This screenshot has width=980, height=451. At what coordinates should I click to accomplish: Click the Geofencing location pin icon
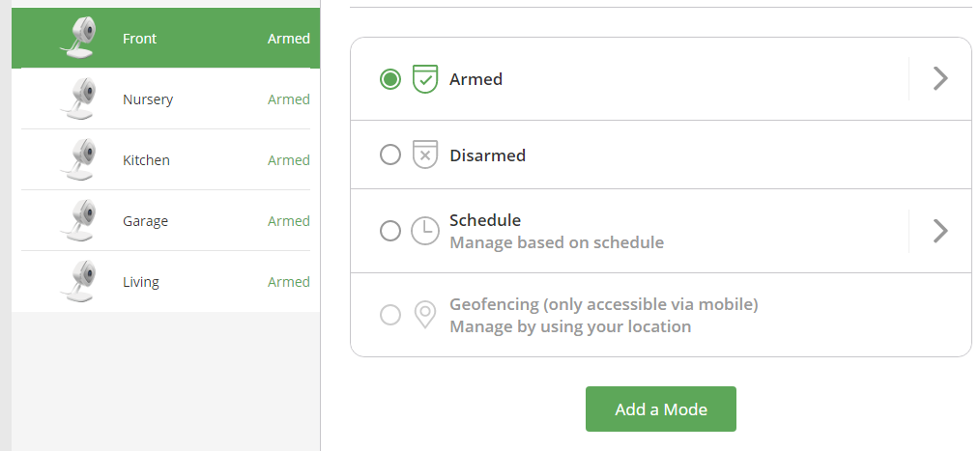425,315
